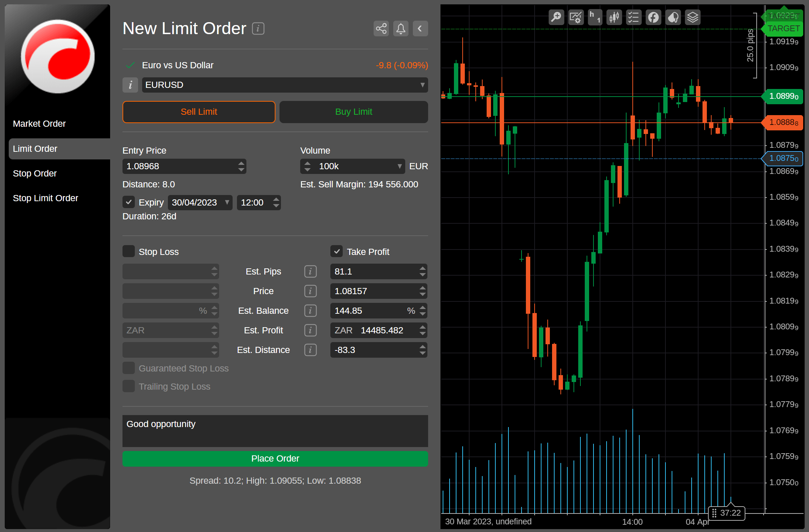Viewport: 809px width, 532px height.
Task: Open the expiry date 30/04/2023 dropdown
Action: pos(200,202)
